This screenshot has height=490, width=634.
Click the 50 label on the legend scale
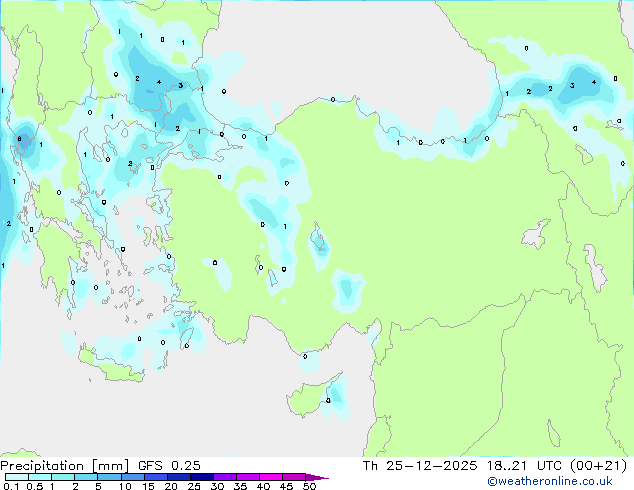pyautogui.click(x=309, y=486)
